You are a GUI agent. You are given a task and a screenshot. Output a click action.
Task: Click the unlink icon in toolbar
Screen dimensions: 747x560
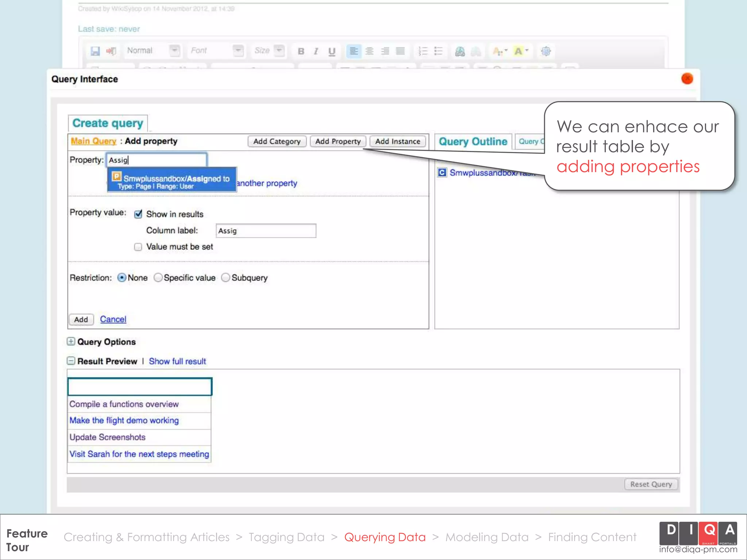[476, 51]
